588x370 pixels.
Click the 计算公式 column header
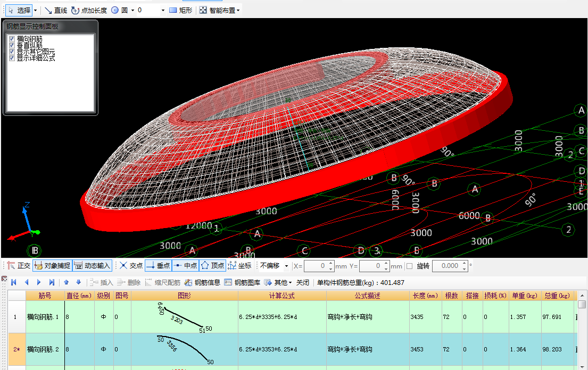point(282,296)
